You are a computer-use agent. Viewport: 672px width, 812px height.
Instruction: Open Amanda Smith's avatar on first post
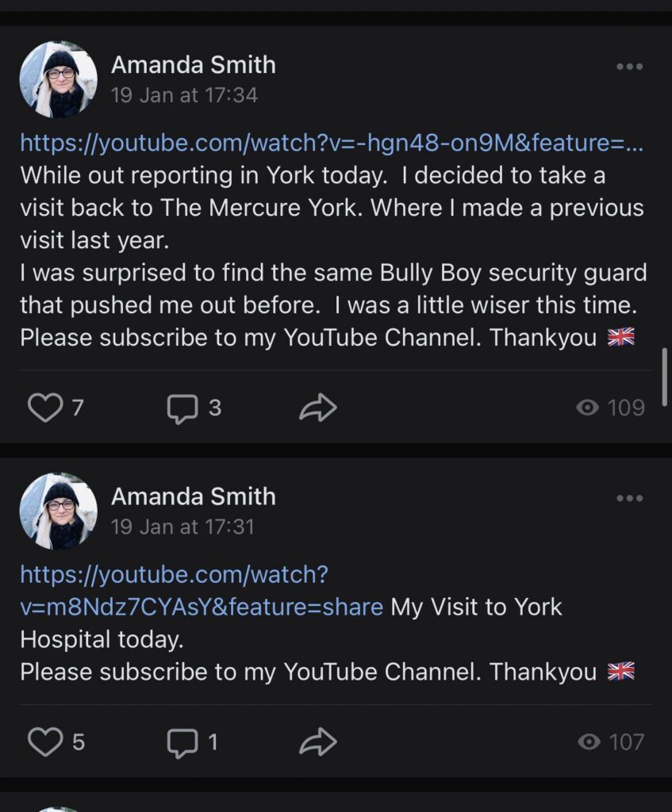click(x=58, y=79)
